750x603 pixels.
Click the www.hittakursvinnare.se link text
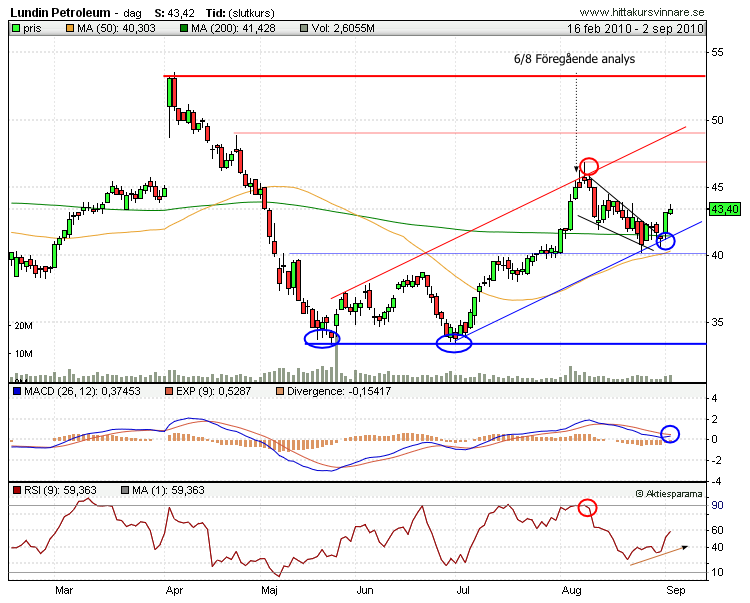click(x=642, y=12)
